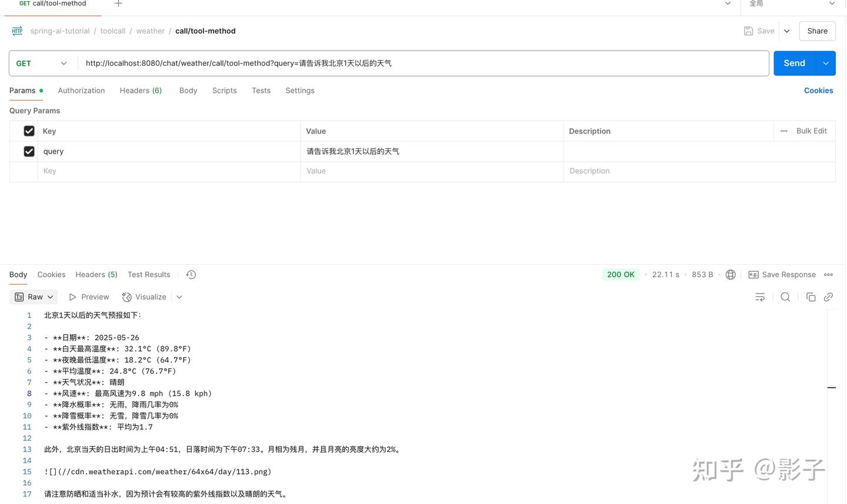Click the Visualize option in response view
This screenshot has height=504, width=847.
(144, 297)
